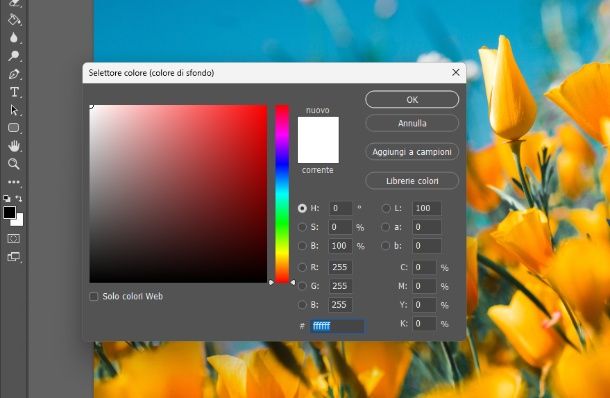Screen dimensions: 610x398
Task: Click the vertical hue spectrum slider
Action: point(282,194)
